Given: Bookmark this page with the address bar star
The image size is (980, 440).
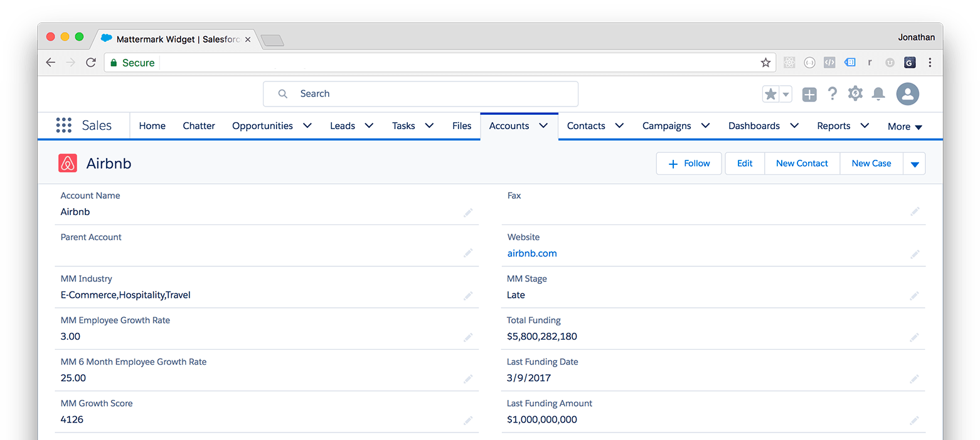Looking at the screenshot, I should click(765, 63).
